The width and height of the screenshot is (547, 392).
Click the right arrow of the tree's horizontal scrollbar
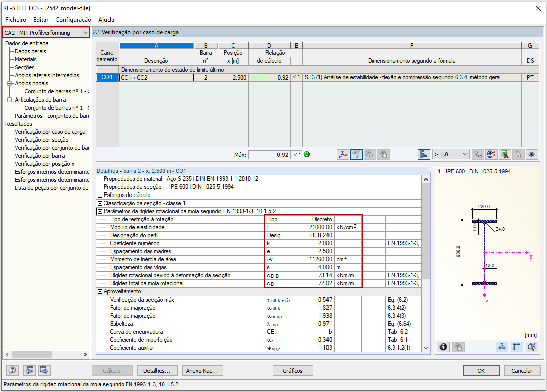tap(85, 355)
